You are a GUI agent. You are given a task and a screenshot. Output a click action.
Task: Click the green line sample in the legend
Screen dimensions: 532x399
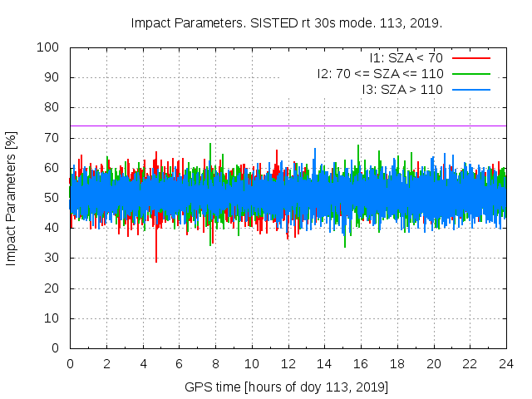click(x=470, y=73)
